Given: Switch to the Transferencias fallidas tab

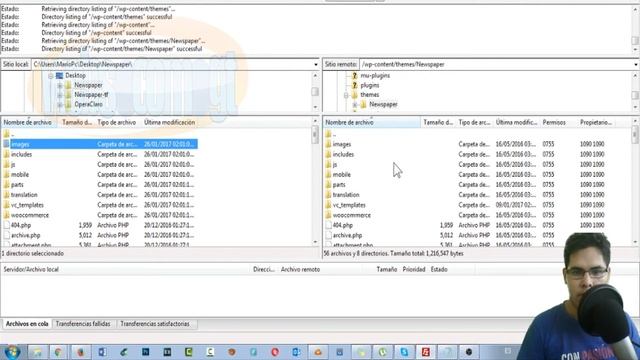Looking at the screenshot, I should (x=83, y=324).
